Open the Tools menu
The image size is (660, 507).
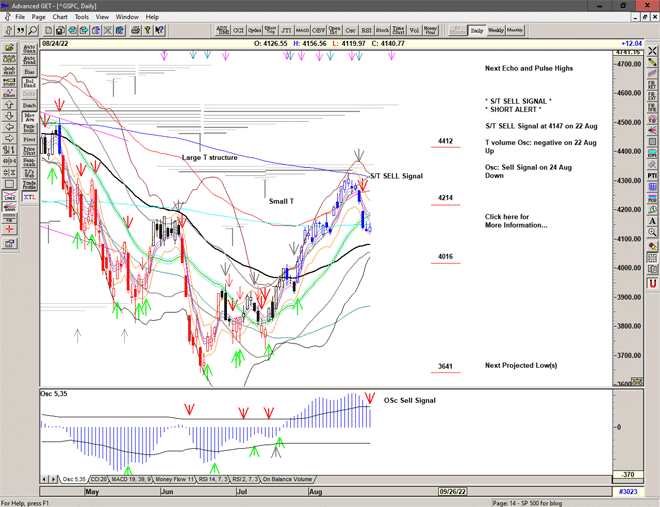[82, 17]
